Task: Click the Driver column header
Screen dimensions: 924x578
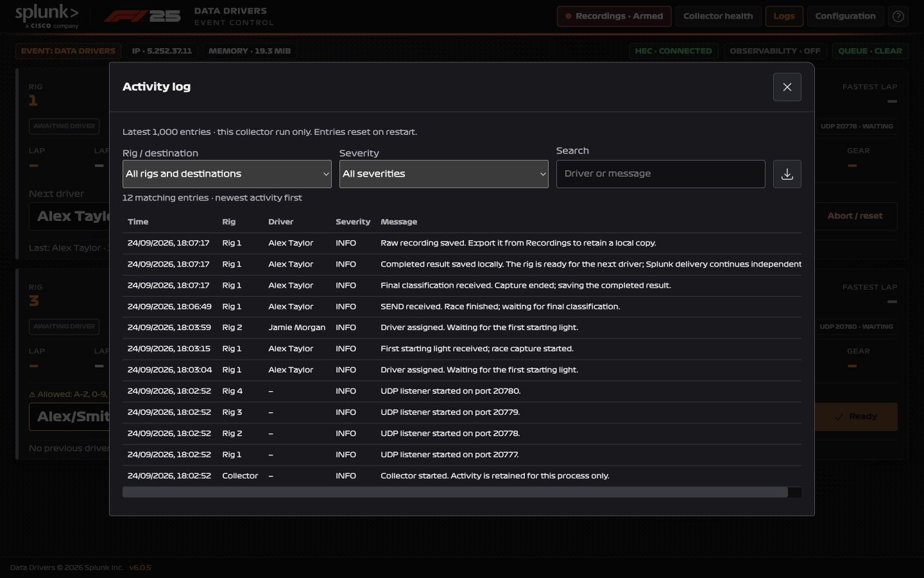Action: (x=280, y=222)
